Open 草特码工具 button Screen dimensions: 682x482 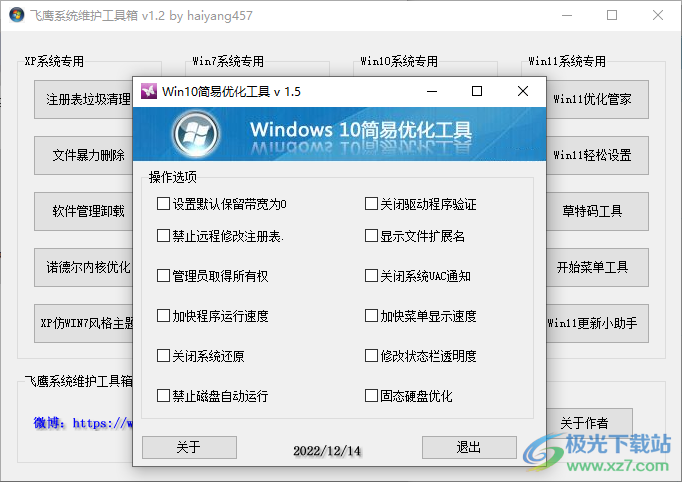pos(597,211)
